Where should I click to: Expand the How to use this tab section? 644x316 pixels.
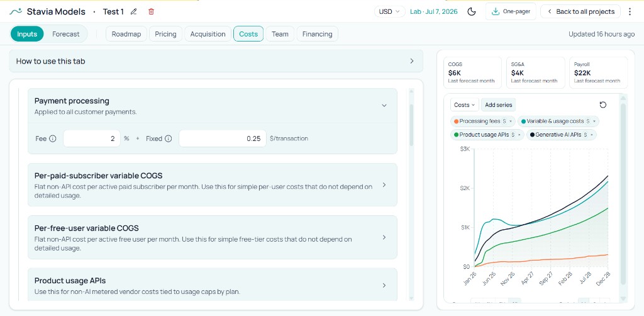216,61
